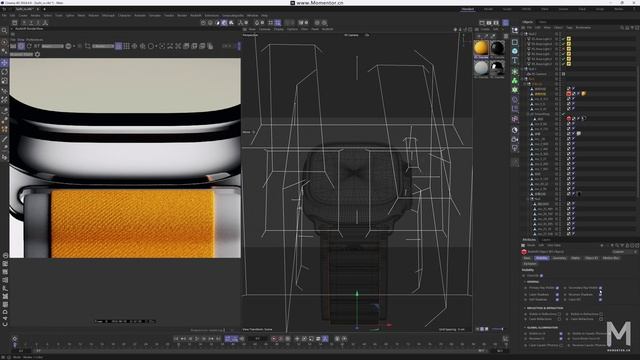
Task: Open the Basic tab in Attributes
Action: click(527, 258)
